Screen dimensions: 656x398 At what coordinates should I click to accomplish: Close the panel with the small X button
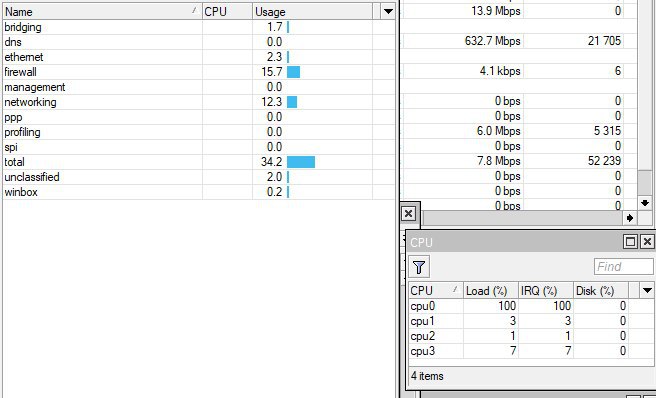pos(408,214)
